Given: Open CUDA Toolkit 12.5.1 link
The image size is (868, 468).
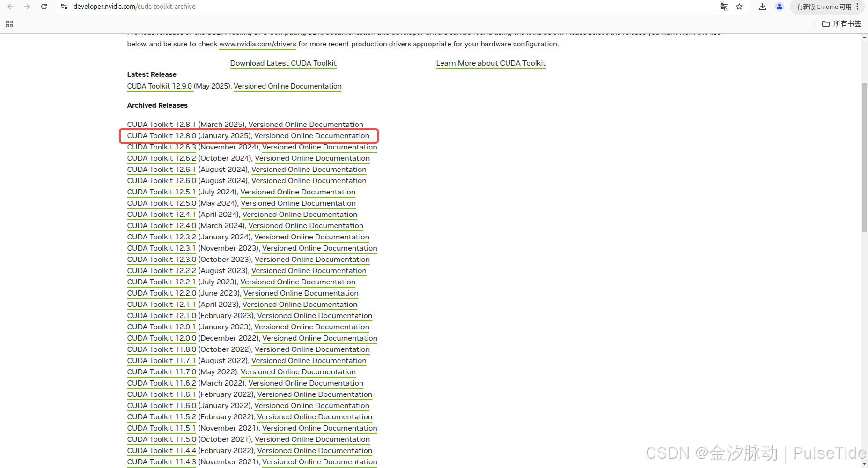Looking at the screenshot, I should coord(162,192).
